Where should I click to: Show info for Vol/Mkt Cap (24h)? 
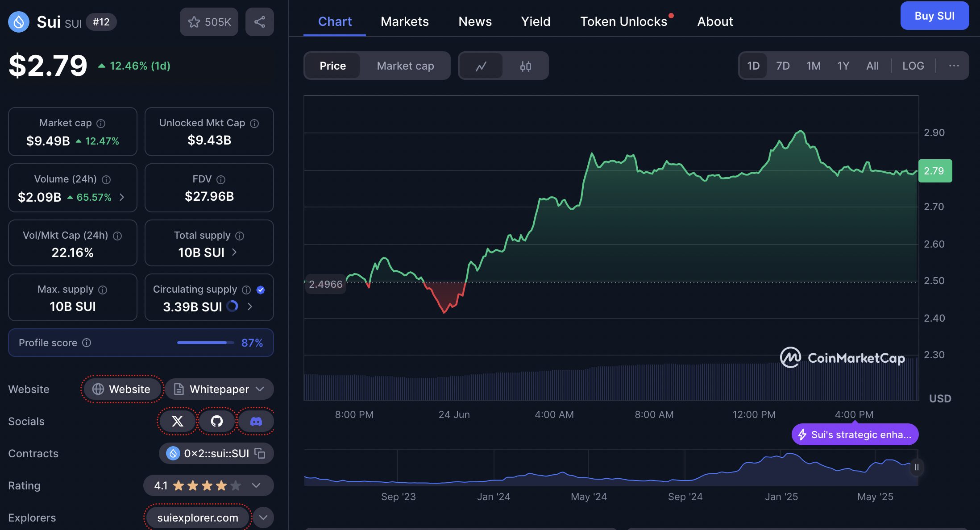click(117, 236)
